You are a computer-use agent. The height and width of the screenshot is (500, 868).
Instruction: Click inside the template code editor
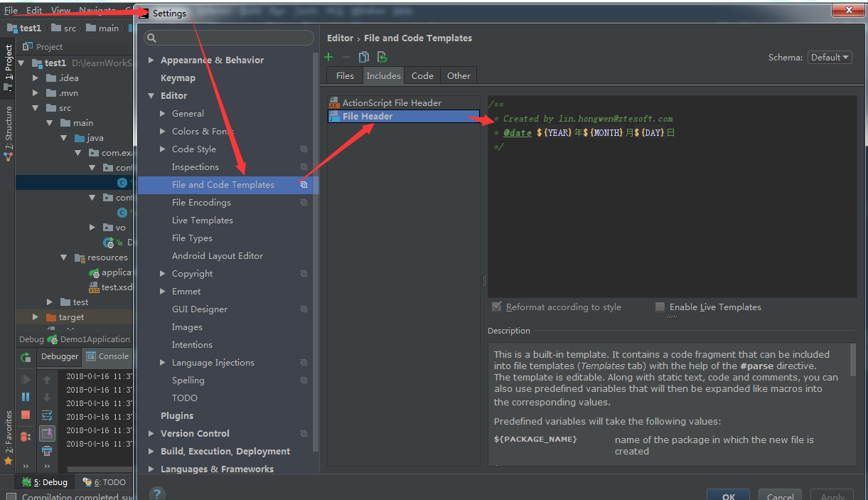click(672, 197)
